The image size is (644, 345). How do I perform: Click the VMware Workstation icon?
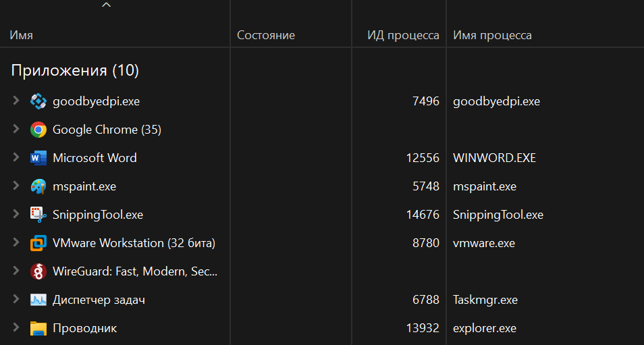click(x=38, y=243)
